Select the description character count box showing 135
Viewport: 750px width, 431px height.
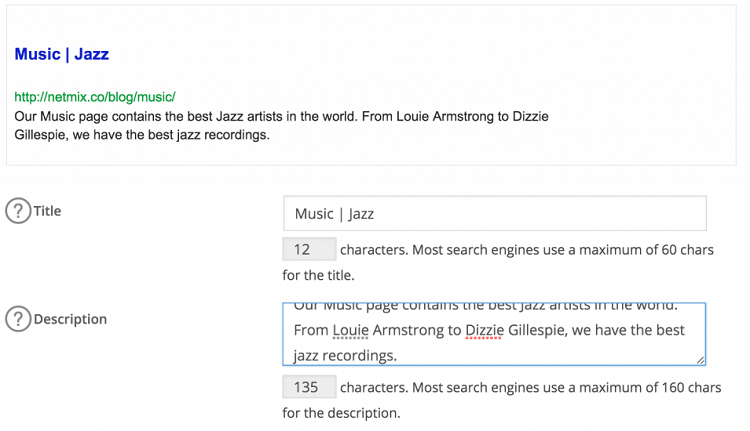pos(308,387)
